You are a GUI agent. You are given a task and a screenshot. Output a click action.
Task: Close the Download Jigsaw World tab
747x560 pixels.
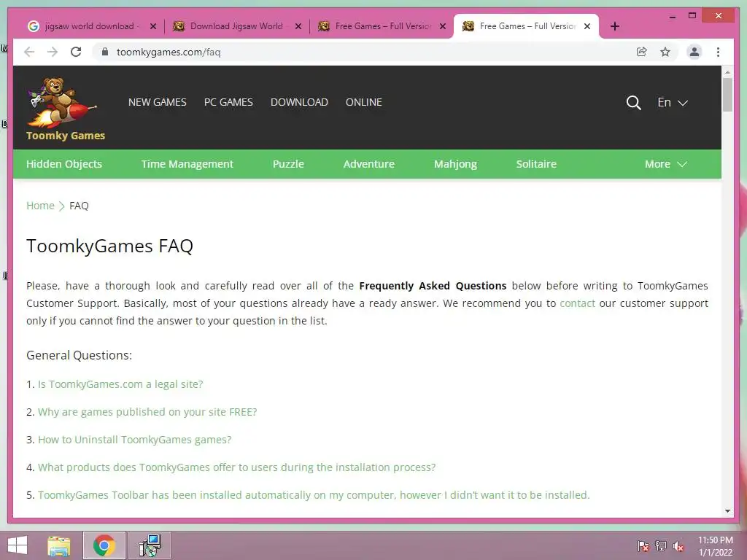[298, 26]
